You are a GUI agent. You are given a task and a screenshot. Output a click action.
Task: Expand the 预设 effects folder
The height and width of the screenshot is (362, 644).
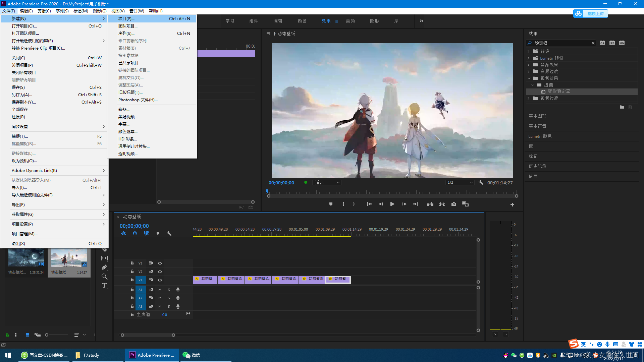[529, 52]
